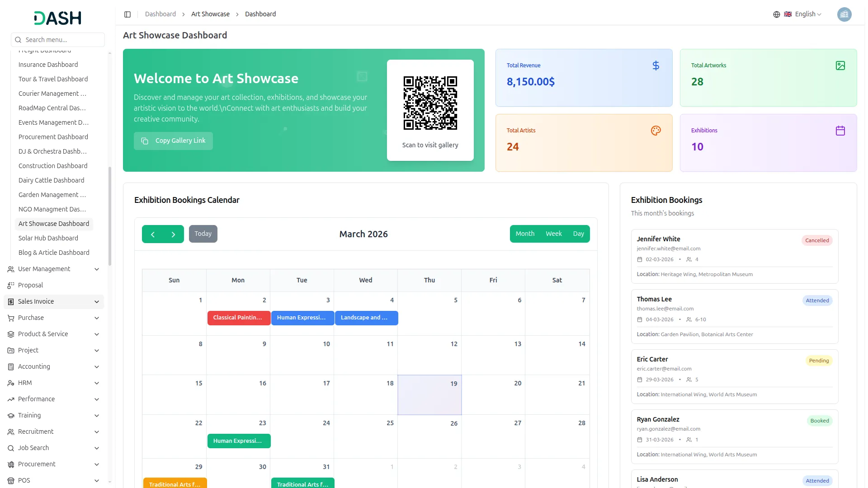This screenshot has width=868, height=488.
Task: Click the Exhibitions calendar icon
Action: (x=840, y=131)
